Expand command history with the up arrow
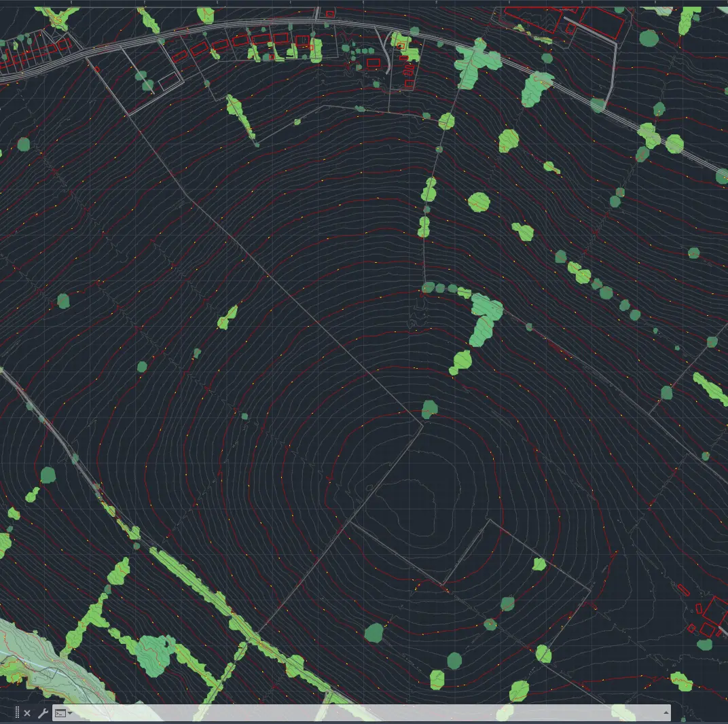Image resolution: width=728 pixels, height=724 pixels. tap(666, 713)
